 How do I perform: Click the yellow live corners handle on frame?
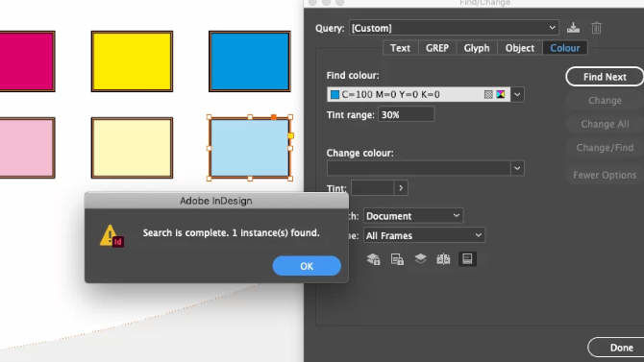pos(291,135)
